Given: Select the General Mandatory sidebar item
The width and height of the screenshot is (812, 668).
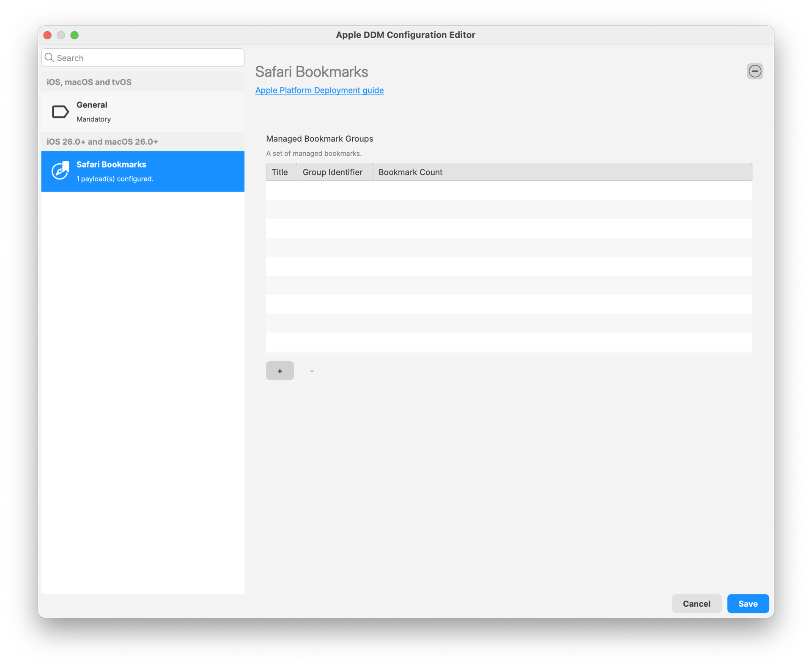Looking at the screenshot, I should tap(143, 112).
